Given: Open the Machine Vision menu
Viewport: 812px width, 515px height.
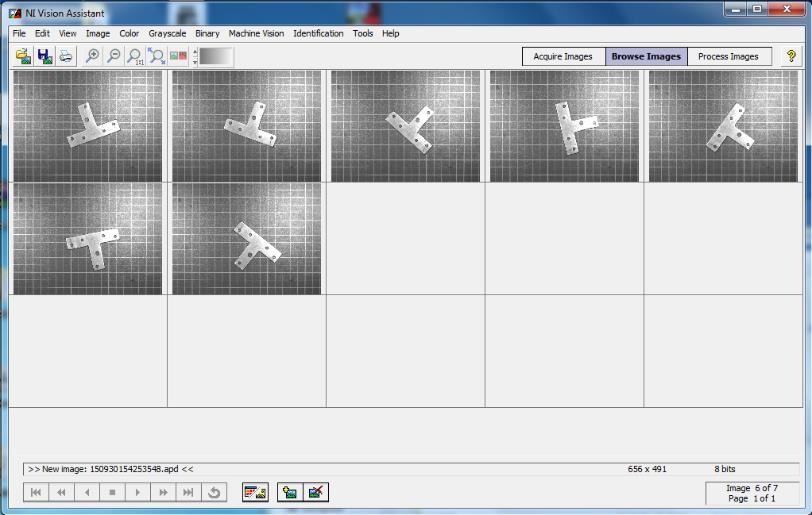Looking at the screenshot, I should (256, 33).
